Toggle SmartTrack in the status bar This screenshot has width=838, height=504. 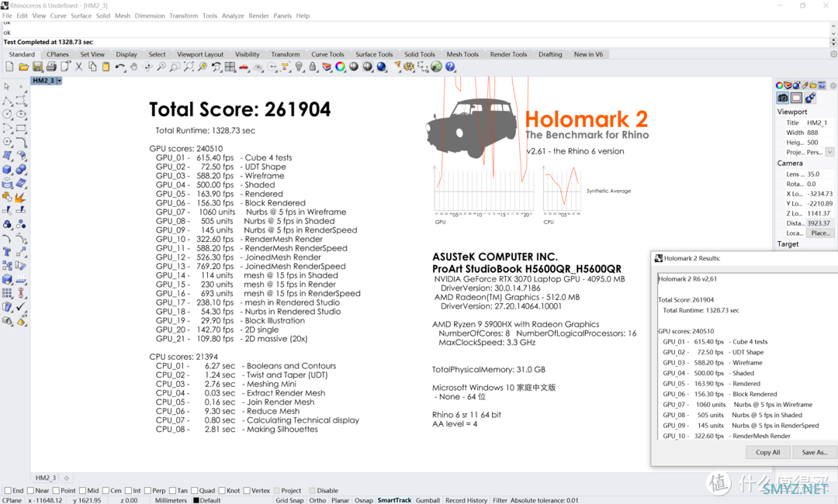(x=394, y=500)
